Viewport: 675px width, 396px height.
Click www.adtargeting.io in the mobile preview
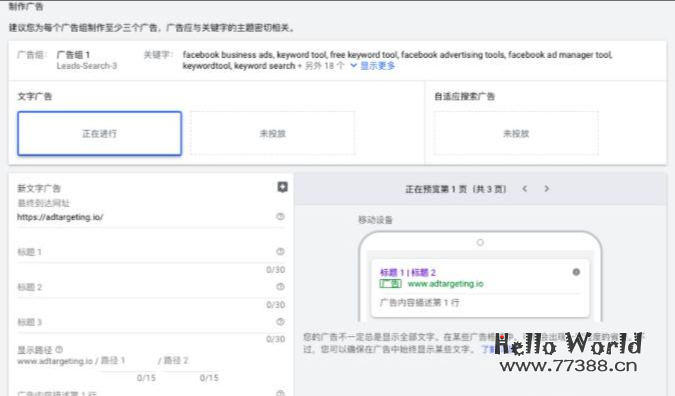pyautogui.click(x=446, y=284)
